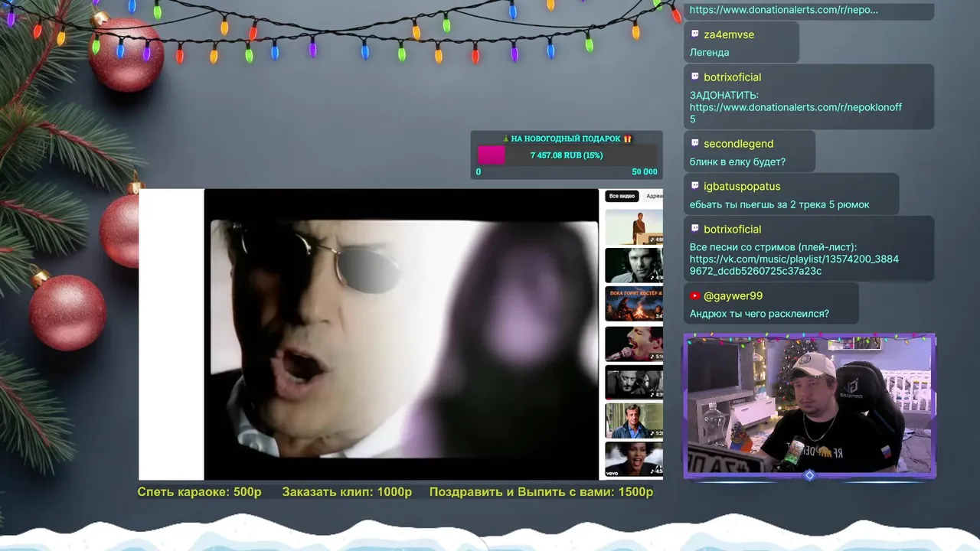This screenshot has height=551, width=980.
Task: Open the vk.com music playlist link
Action: click(794, 265)
